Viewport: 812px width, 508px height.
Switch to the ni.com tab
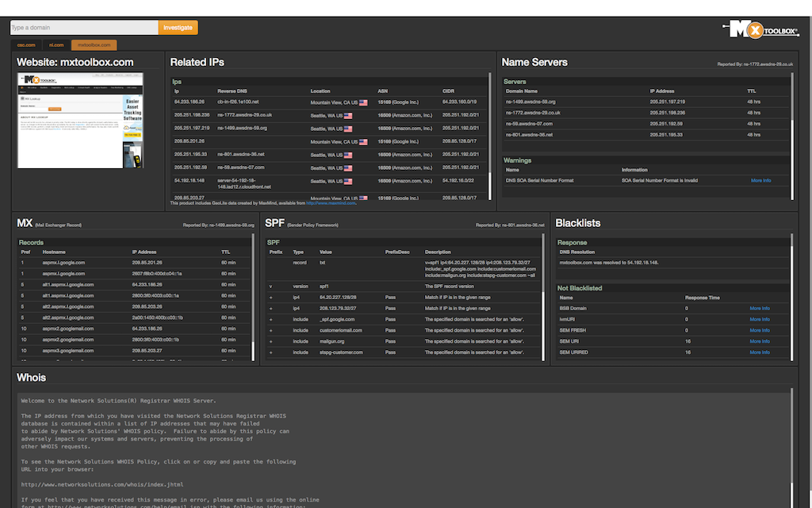[56, 45]
